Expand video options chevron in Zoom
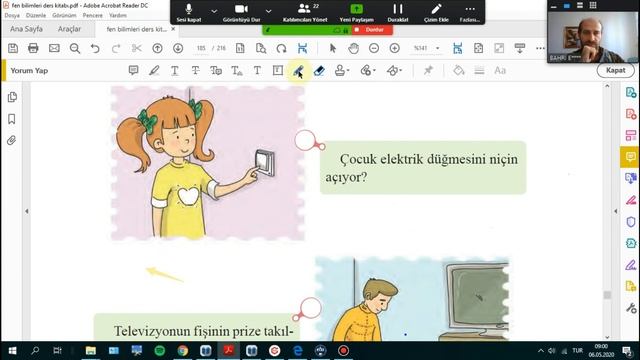This screenshot has width=640, height=360. tap(268, 11)
